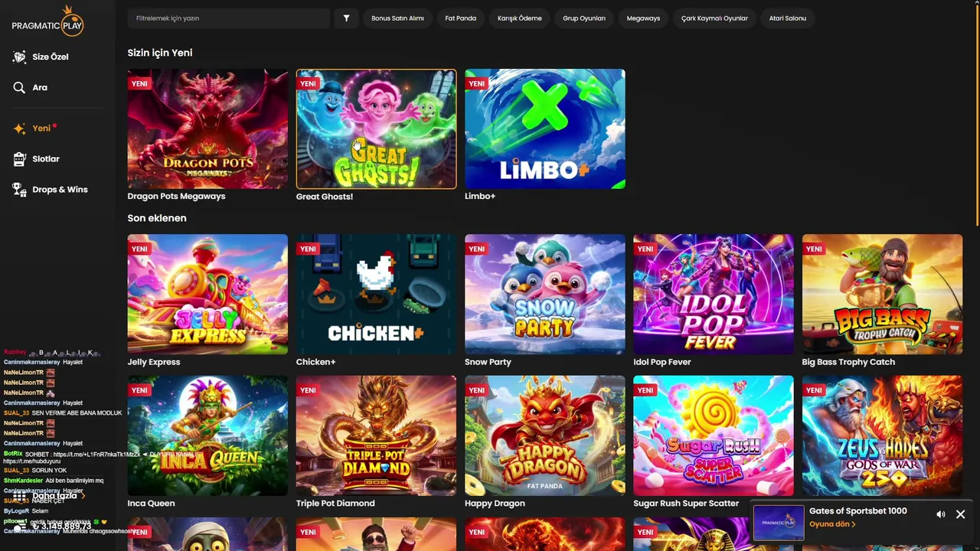Select the Grup Oyunları filter chip

click(584, 18)
